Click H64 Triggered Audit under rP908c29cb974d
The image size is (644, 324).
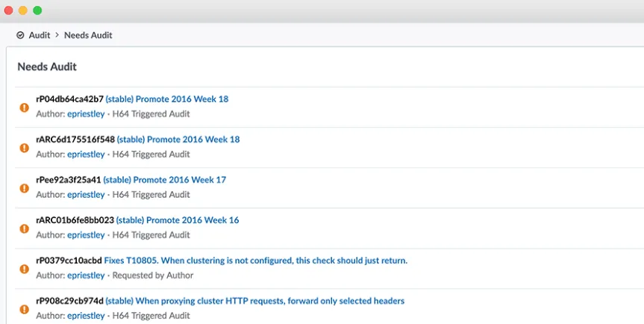[151, 316]
